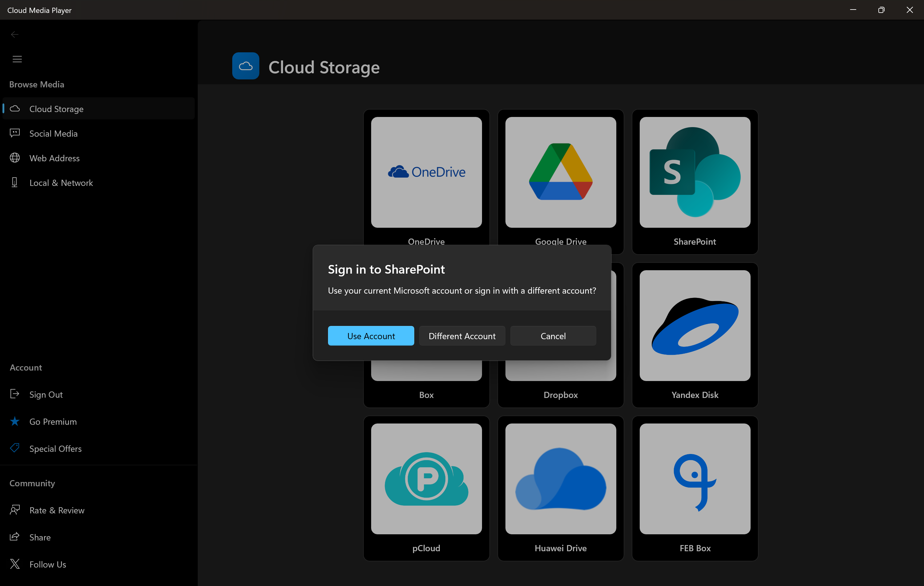Choose Different Account in the dialog
This screenshot has height=586, width=924.
(x=462, y=335)
